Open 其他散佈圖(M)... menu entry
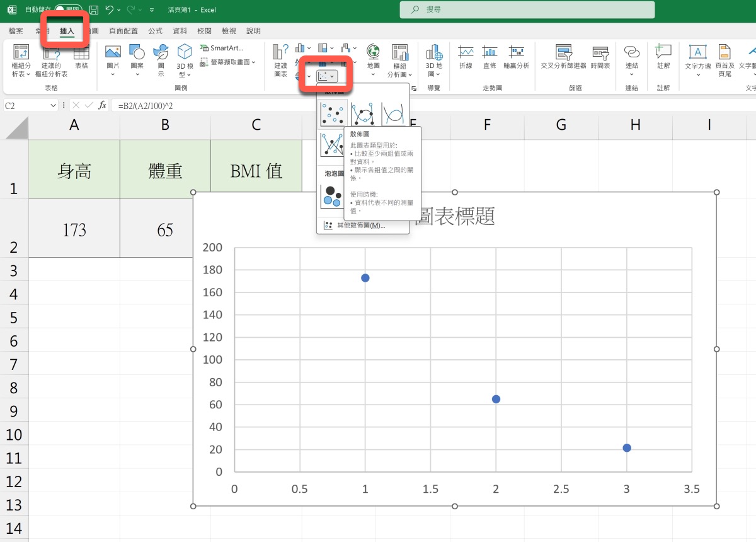The height and width of the screenshot is (542, 756). [360, 225]
